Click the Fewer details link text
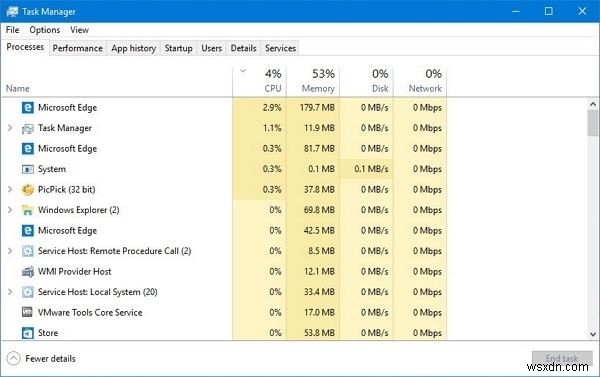The image size is (600, 377). click(51, 359)
